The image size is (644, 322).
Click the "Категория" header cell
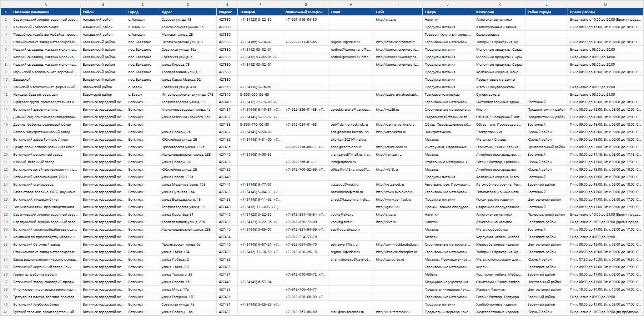coord(499,12)
